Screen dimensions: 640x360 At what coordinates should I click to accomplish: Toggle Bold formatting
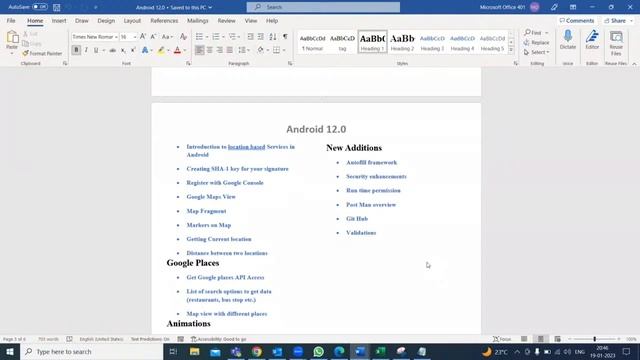(x=76, y=50)
